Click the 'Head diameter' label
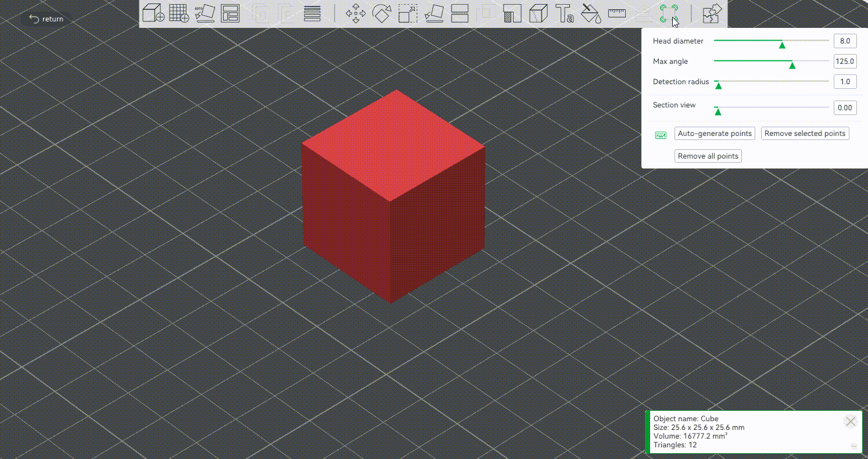The width and height of the screenshot is (868, 459). (678, 41)
